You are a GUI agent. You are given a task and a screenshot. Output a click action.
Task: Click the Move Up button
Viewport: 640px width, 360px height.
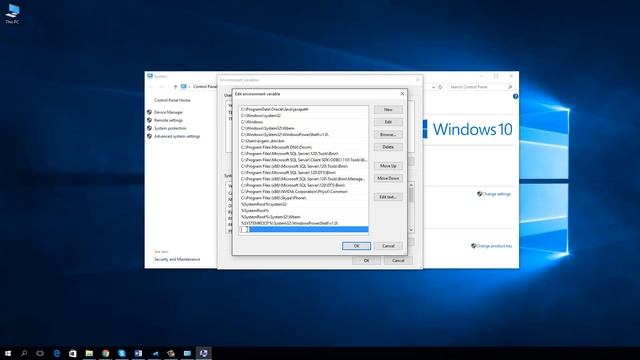point(388,166)
